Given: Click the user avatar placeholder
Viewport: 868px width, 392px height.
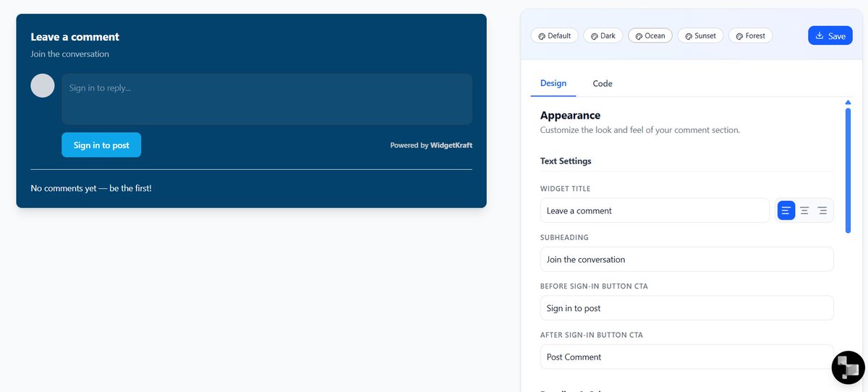Looking at the screenshot, I should coord(43,85).
